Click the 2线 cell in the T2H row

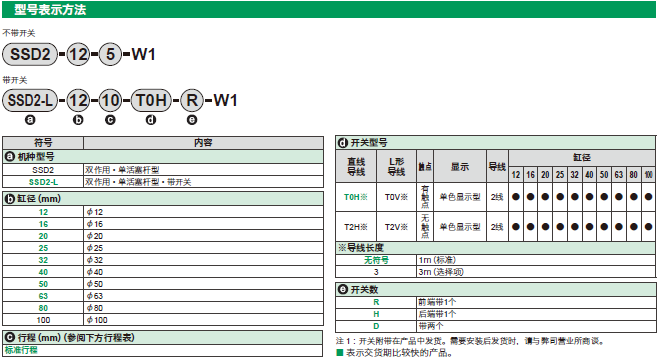[497, 227]
